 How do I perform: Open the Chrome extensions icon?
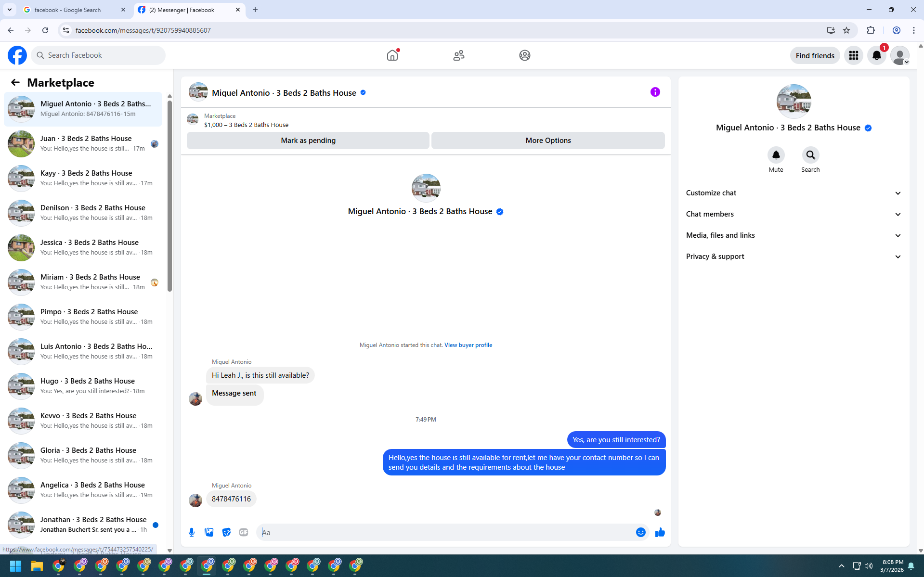[871, 30]
